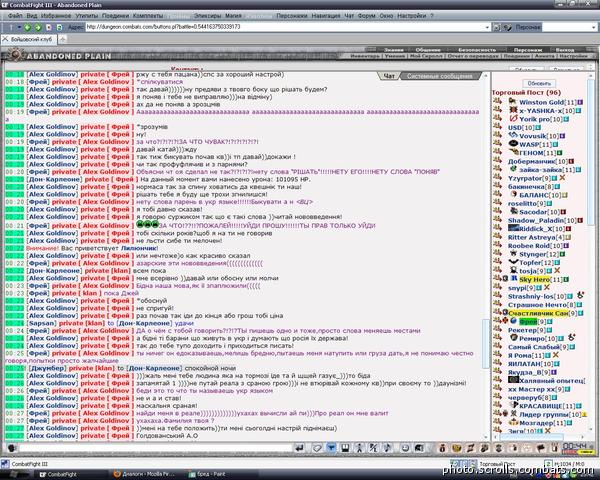Click the clan emblem next to Vovusik

point(513,136)
